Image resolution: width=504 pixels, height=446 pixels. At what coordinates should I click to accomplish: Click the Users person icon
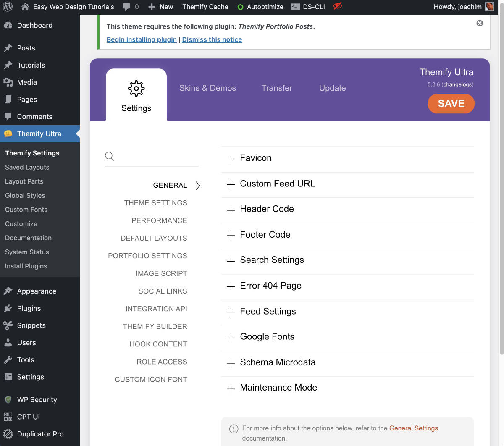click(8, 343)
